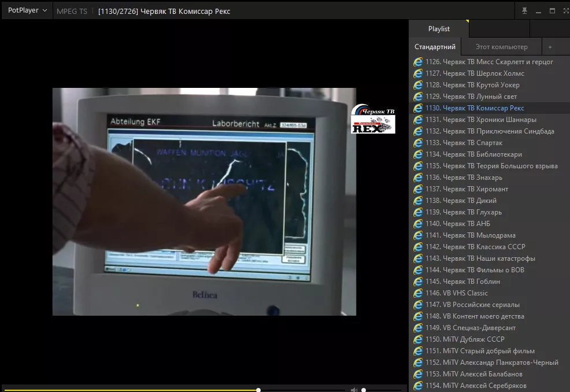Click the icon beside VB VHS Classic
Image resolution: width=570 pixels, height=392 pixels.
click(418, 293)
